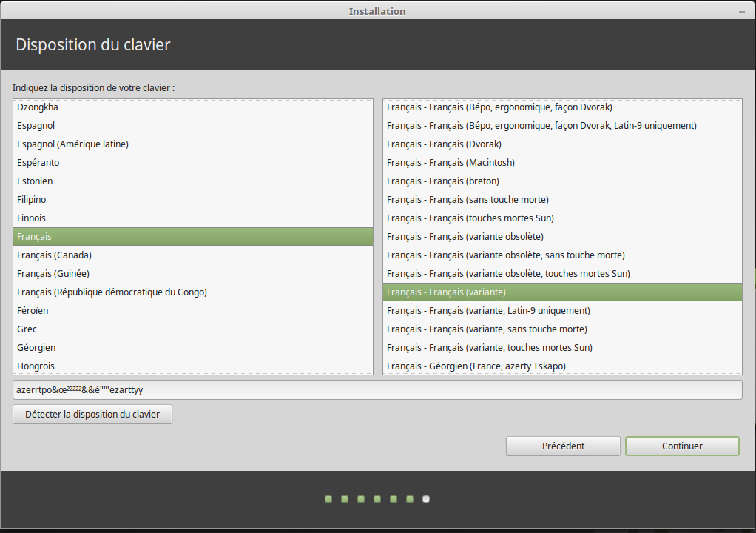
Task: Click the keyboard test text field
Action: 377,390
